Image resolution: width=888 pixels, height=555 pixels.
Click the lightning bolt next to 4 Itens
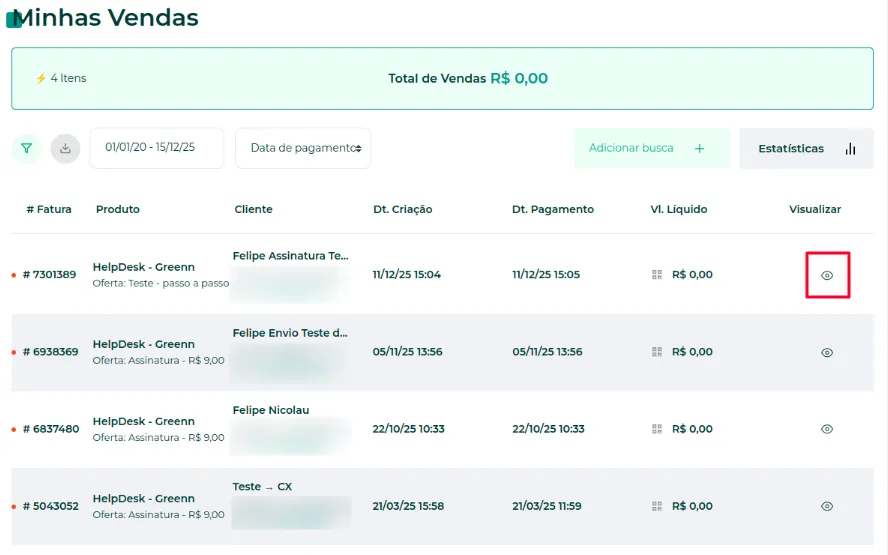(x=41, y=78)
